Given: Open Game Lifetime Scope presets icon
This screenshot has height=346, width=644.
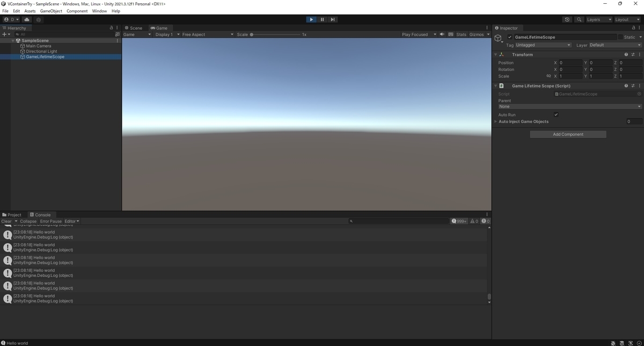Looking at the screenshot, I should (633, 85).
